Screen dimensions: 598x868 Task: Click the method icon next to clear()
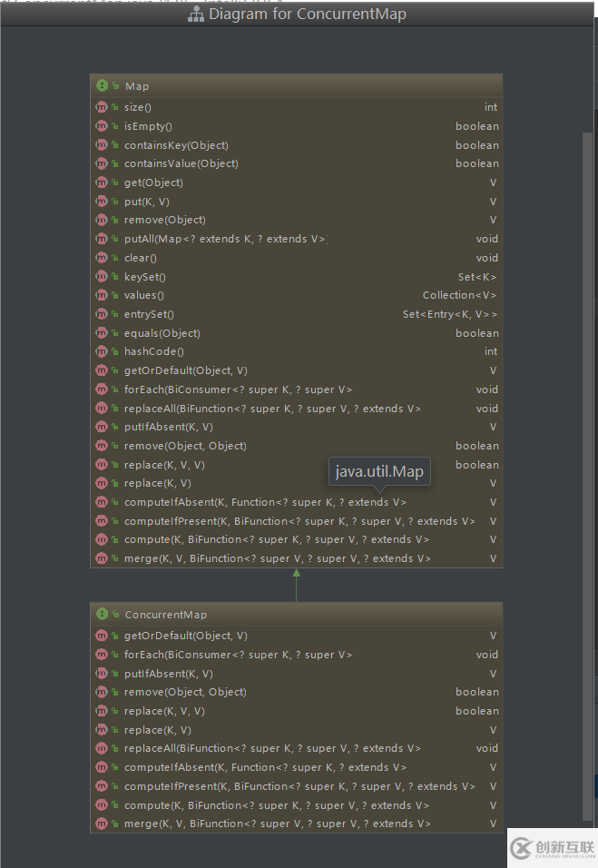click(102, 258)
